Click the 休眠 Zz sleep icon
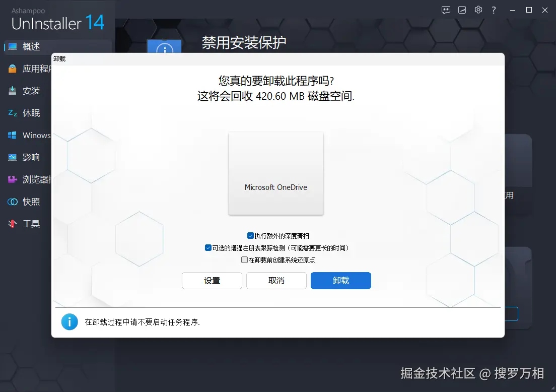This screenshot has height=392, width=556. 13,113
